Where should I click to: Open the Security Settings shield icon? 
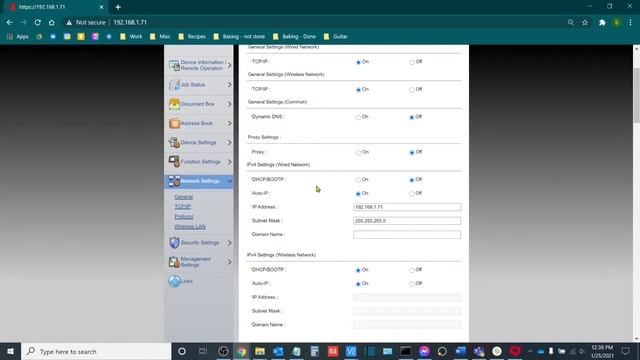174,242
